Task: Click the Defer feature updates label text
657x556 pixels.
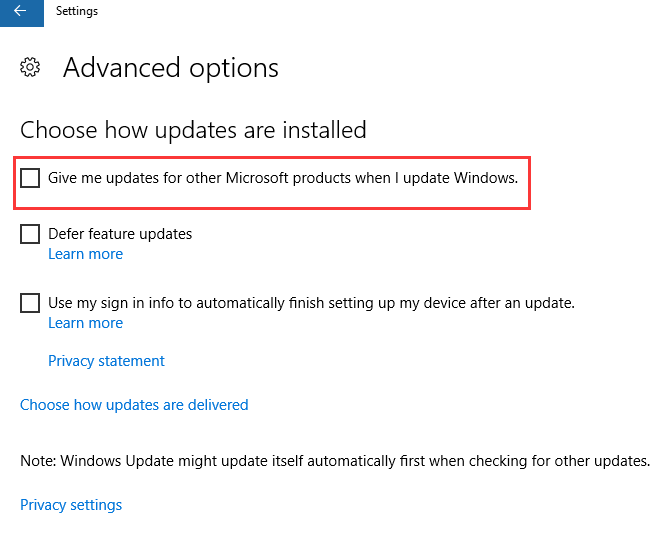Action: tap(120, 234)
